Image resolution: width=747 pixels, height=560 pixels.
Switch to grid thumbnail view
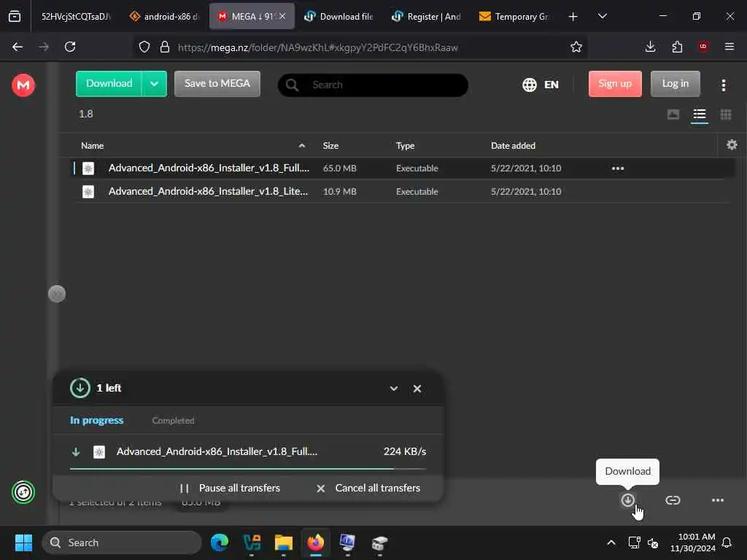tap(726, 114)
